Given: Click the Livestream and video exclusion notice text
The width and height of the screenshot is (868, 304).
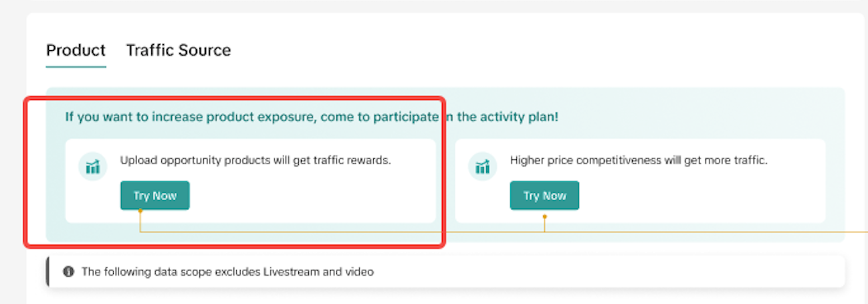Looking at the screenshot, I should [227, 272].
